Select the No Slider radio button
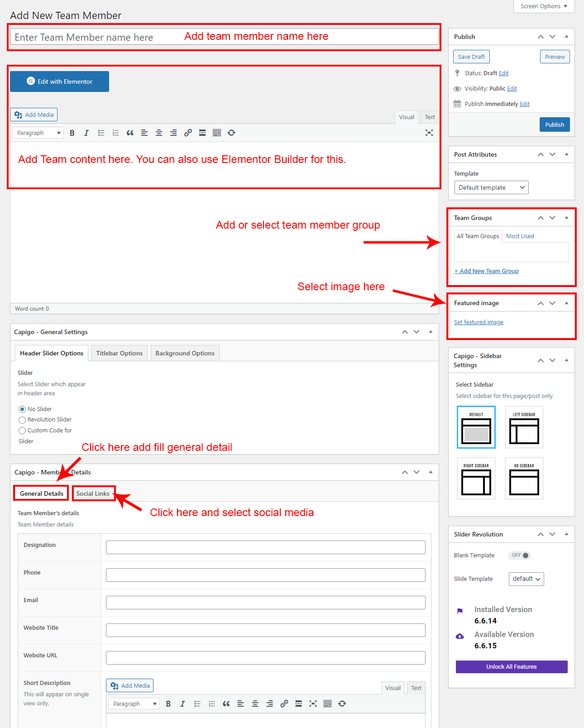The image size is (584, 728). pyautogui.click(x=22, y=409)
